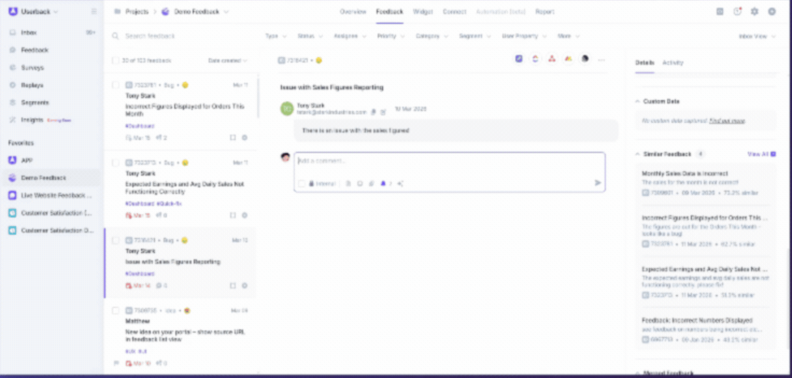
Task: Select the Feedback tab in top navigation
Action: (389, 12)
